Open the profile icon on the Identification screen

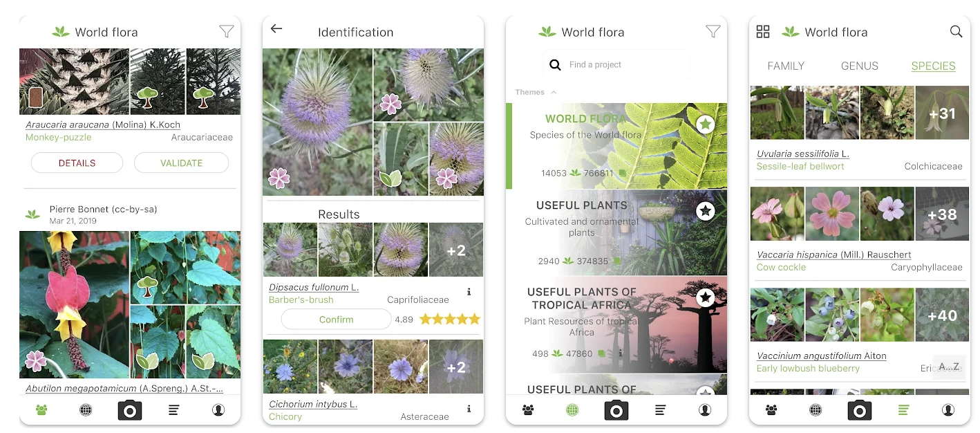pos(462,410)
